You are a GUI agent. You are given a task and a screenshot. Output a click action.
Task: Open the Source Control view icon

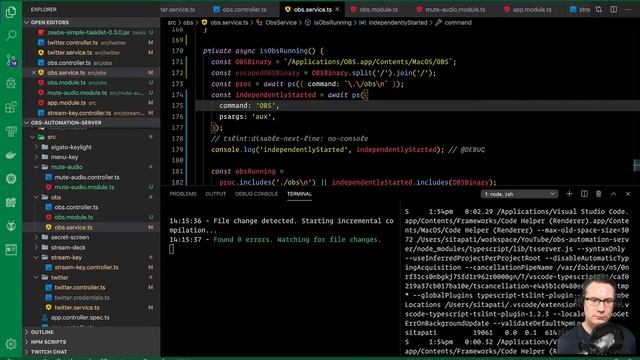[11, 60]
